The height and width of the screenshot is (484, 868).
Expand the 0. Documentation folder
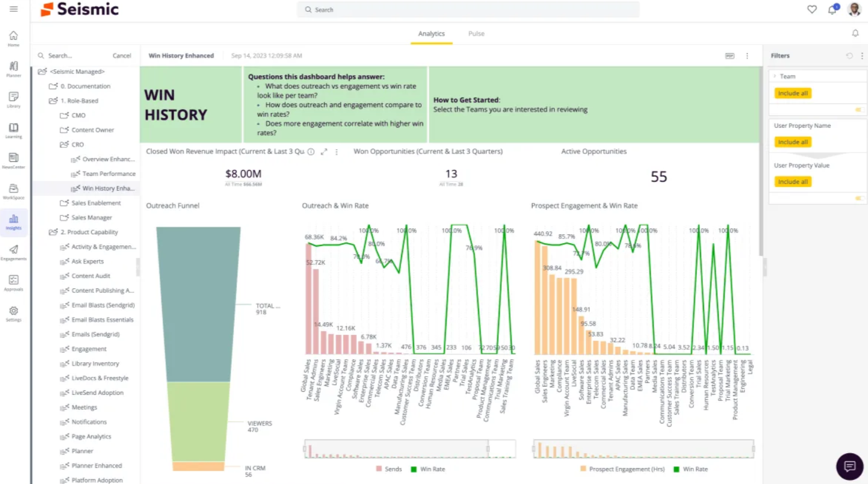pyautogui.click(x=53, y=86)
